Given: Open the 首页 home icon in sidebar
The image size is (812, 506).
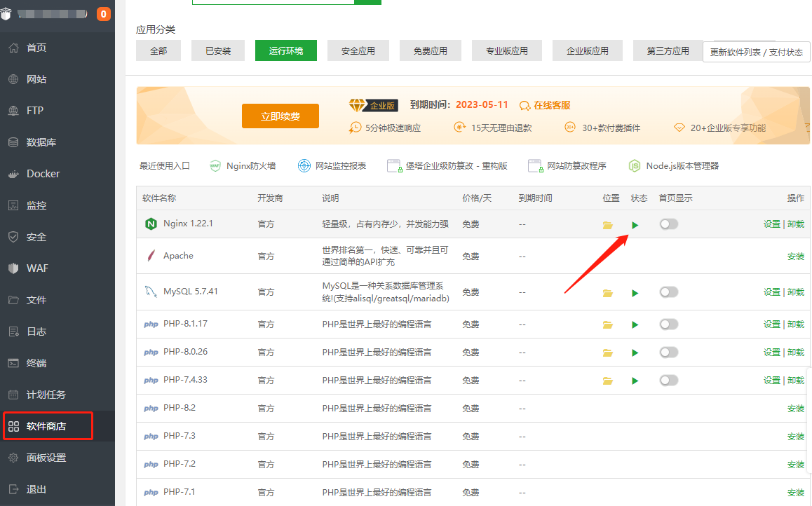Looking at the screenshot, I should [x=14, y=48].
